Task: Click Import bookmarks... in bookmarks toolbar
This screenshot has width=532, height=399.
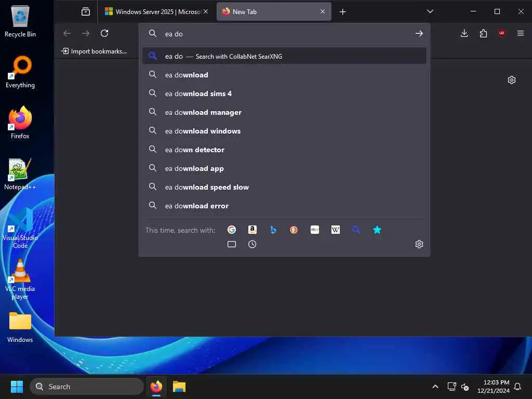Action: point(94,51)
